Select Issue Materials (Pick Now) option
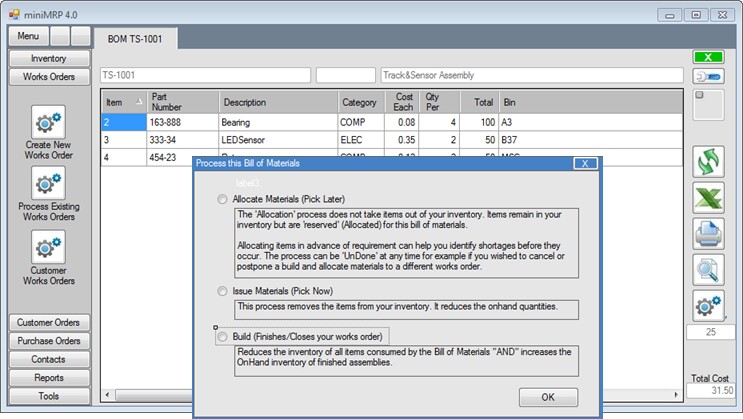Image resolution: width=743 pixels, height=419 pixels. (x=222, y=291)
